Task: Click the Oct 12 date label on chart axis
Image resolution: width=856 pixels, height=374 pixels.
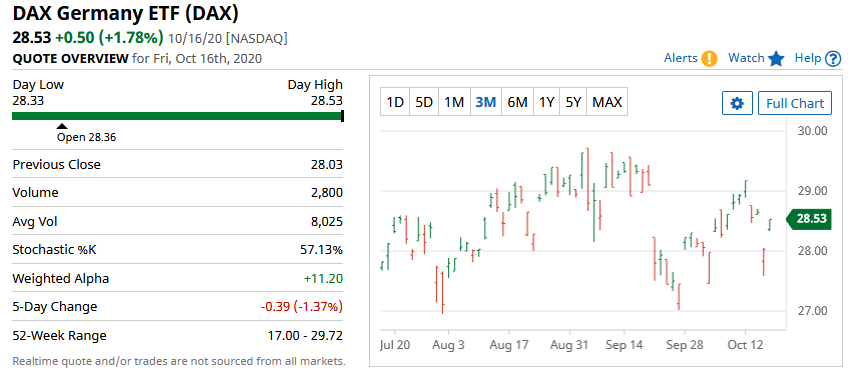Action: click(745, 346)
